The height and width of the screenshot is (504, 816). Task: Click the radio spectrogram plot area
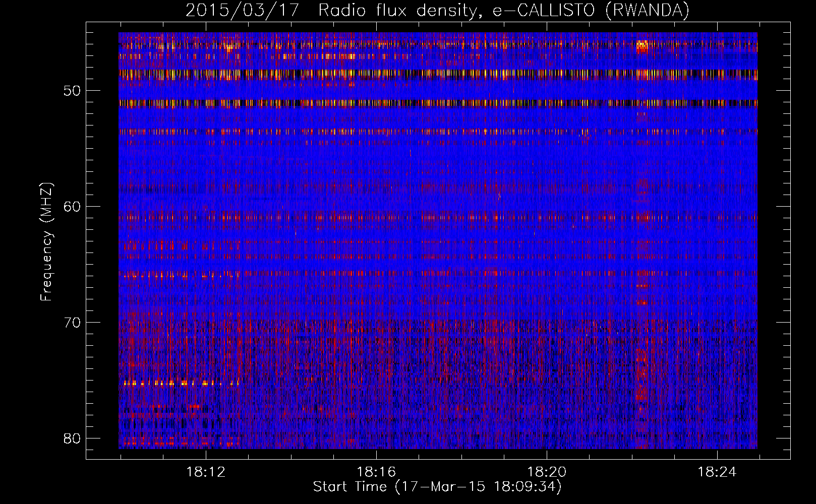point(438,240)
